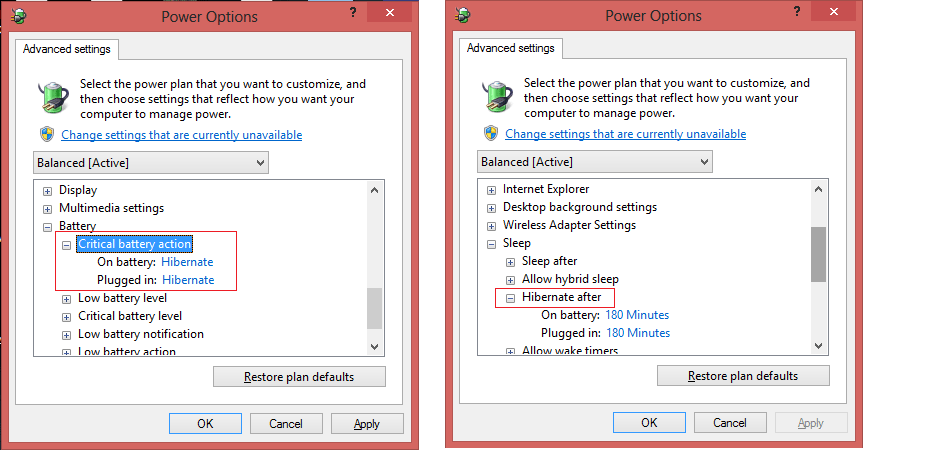The image size is (931, 452).
Task: Click Apply in left Power Options window
Action: pyautogui.click(x=367, y=423)
